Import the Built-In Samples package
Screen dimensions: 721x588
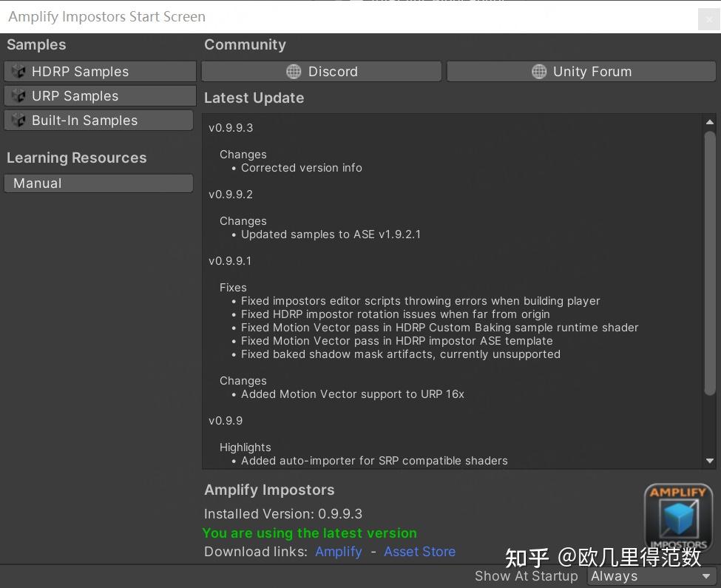click(x=99, y=120)
